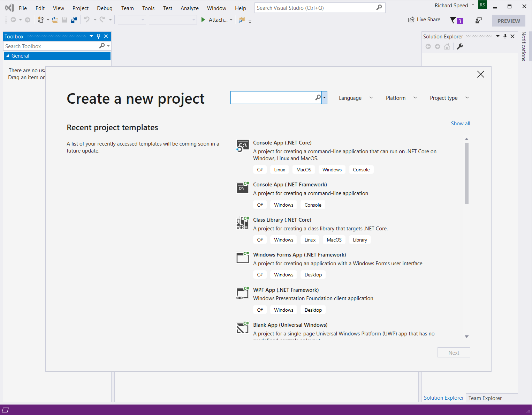The height and width of the screenshot is (415, 532).
Task: Click the PREVIEW button
Action: (x=509, y=21)
